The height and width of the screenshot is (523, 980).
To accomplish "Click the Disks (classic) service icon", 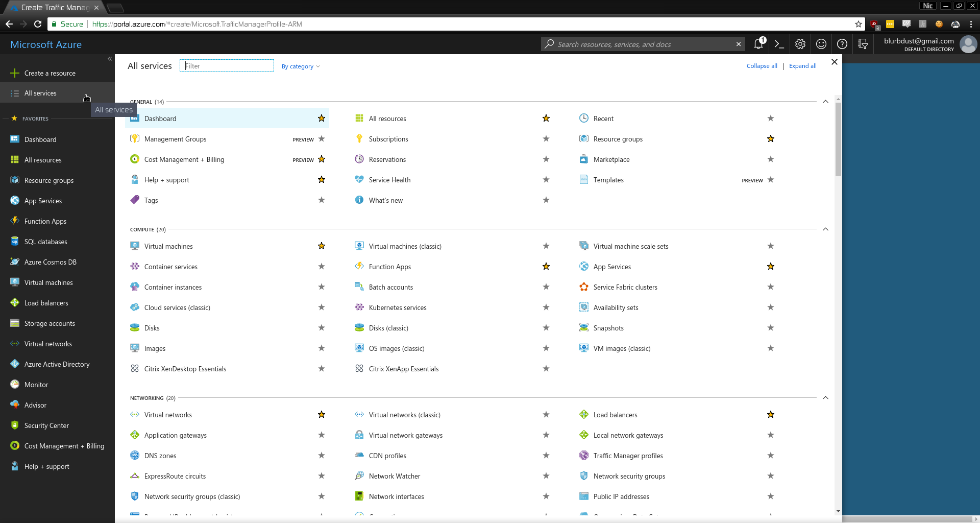I will coord(359,327).
